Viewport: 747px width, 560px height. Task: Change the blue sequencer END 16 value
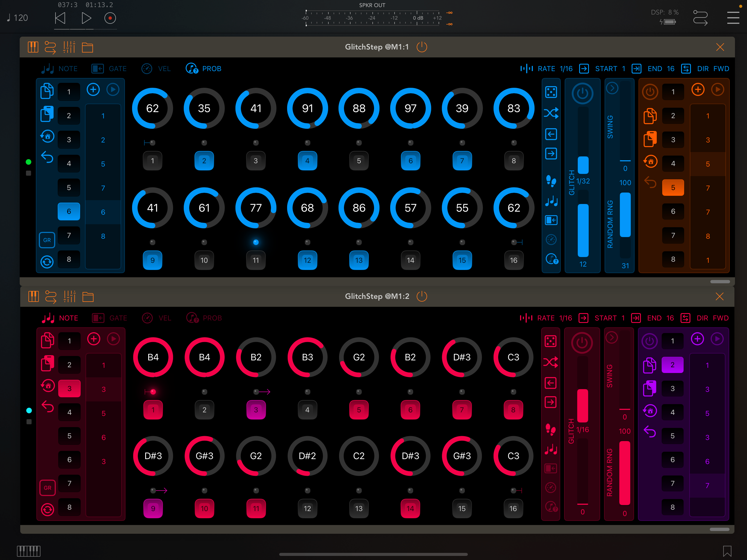coord(653,69)
